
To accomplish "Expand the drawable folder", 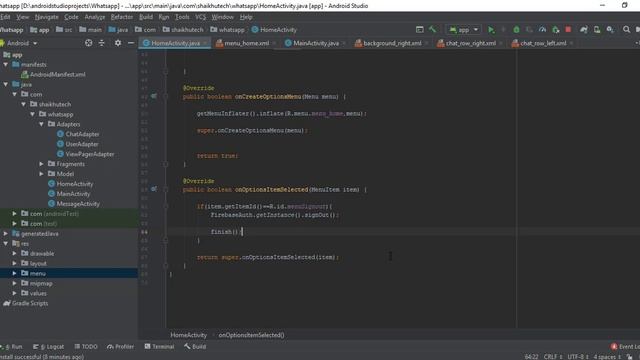I will (14, 253).
